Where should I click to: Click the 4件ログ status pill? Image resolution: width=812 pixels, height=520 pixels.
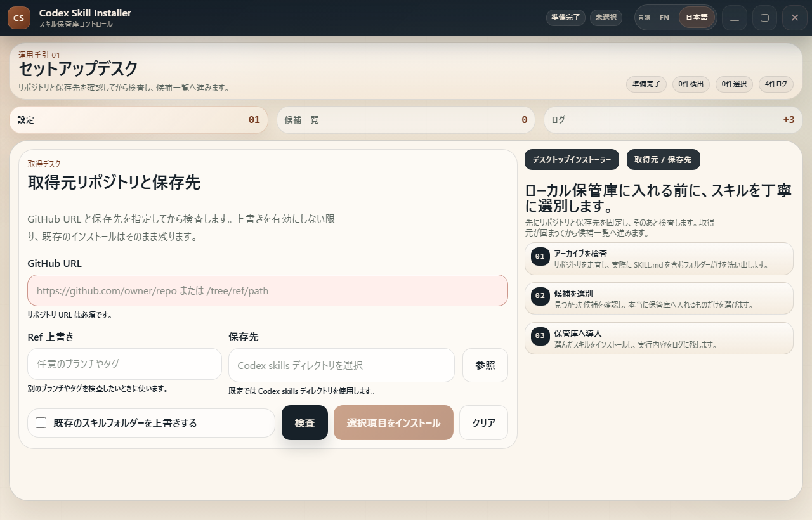pos(776,84)
